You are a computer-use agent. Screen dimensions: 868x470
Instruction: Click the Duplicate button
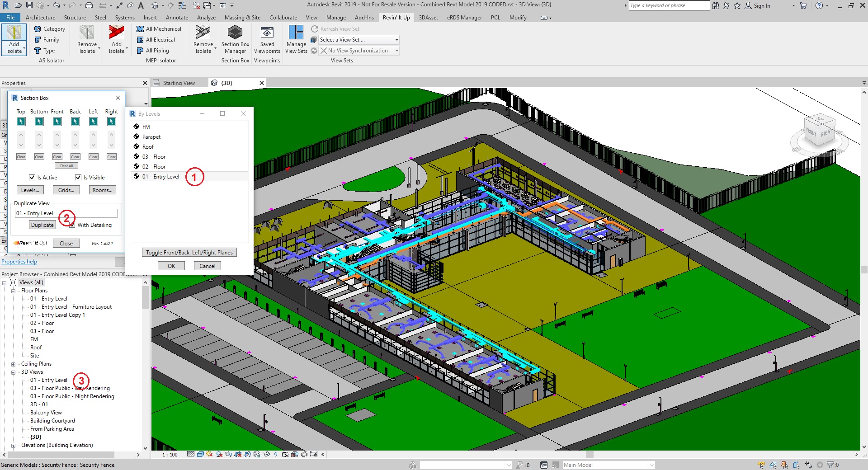point(42,225)
